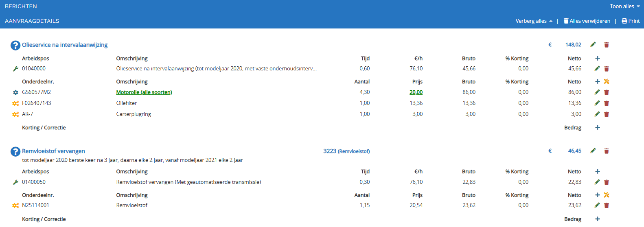Select the BERICHTEN header

coord(21,6)
